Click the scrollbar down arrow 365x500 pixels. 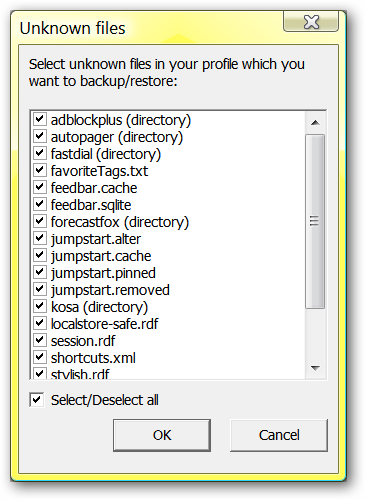(x=315, y=368)
